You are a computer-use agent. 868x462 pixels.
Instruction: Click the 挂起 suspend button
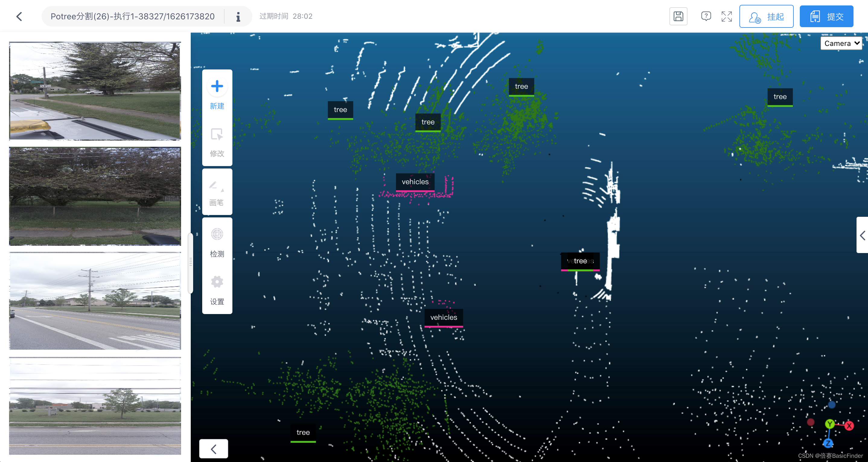tap(766, 16)
